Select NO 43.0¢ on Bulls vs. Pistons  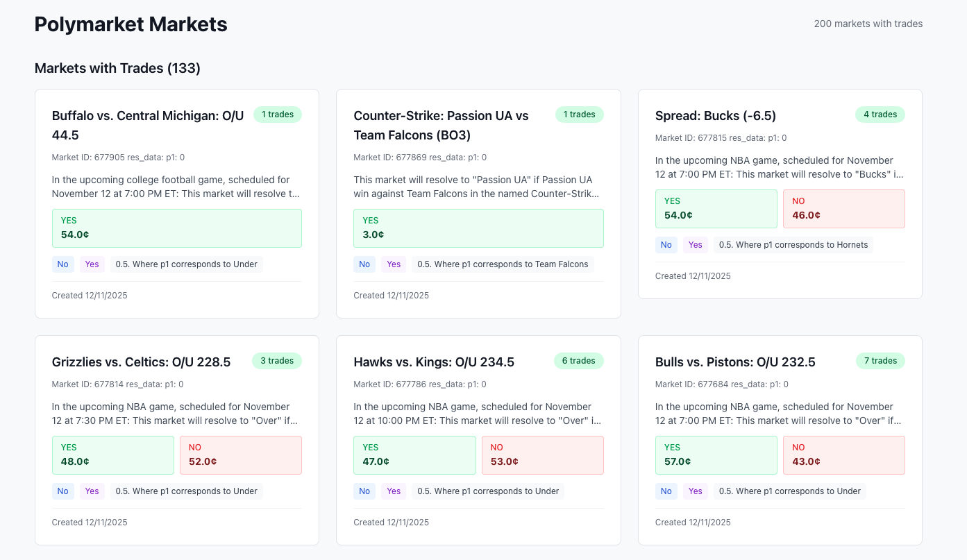coord(843,455)
